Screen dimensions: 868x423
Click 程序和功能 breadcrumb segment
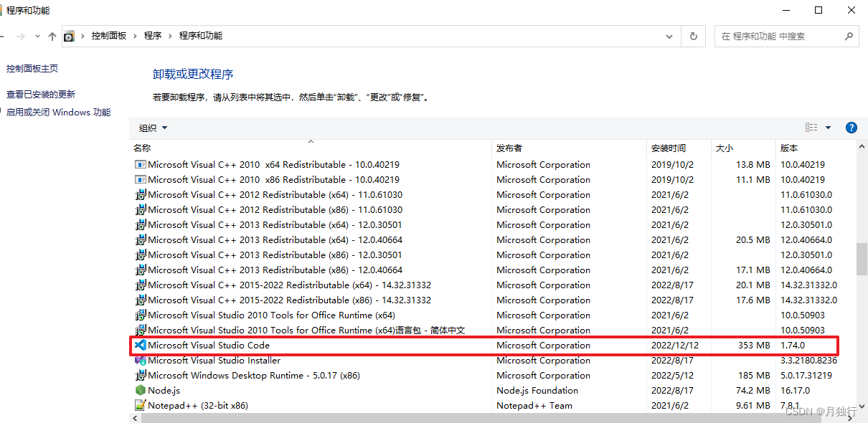click(201, 36)
